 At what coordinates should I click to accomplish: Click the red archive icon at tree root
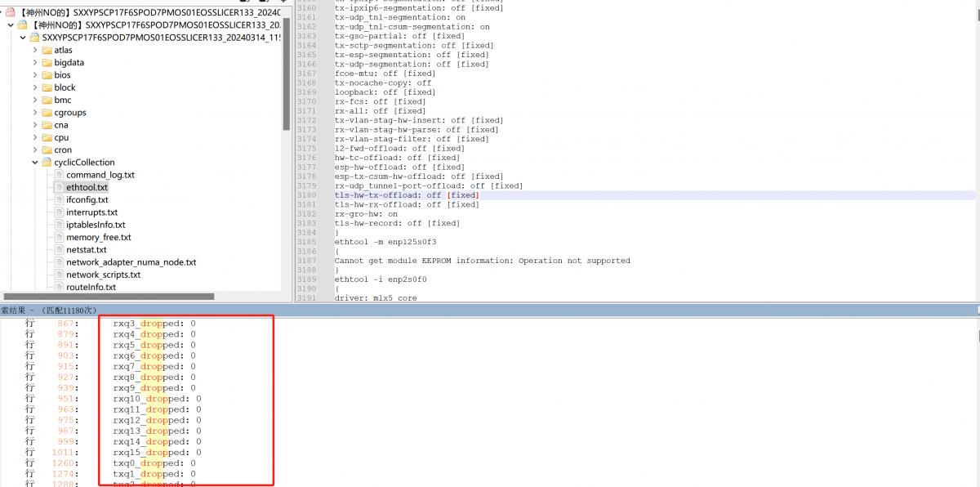coord(10,13)
